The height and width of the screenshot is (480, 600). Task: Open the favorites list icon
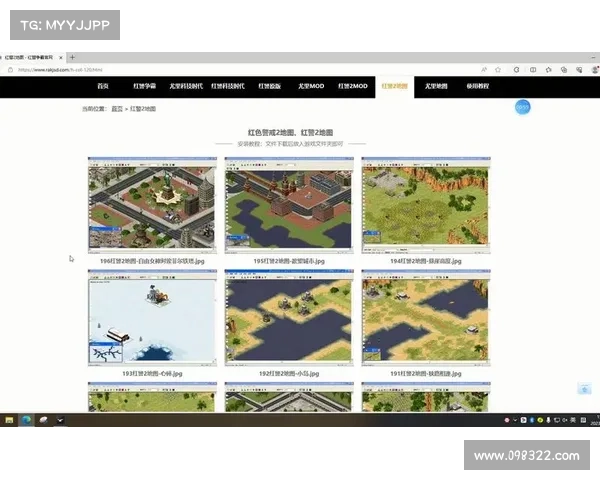click(x=548, y=70)
